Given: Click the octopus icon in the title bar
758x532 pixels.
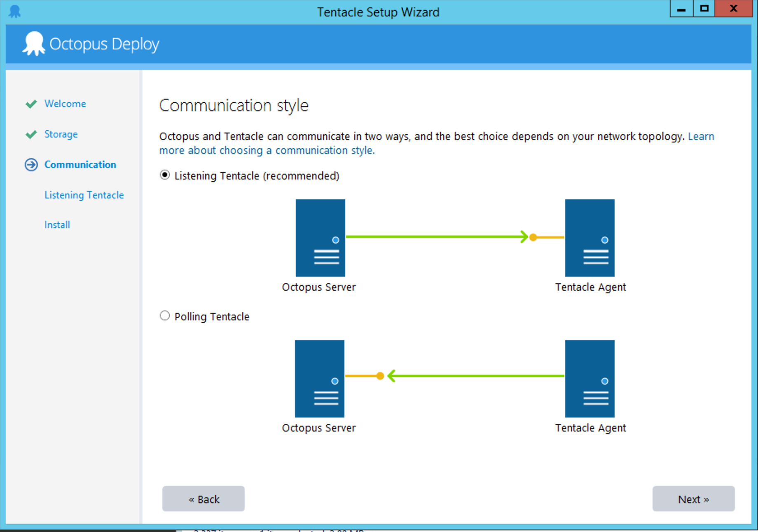Looking at the screenshot, I should tap(14, 12).
